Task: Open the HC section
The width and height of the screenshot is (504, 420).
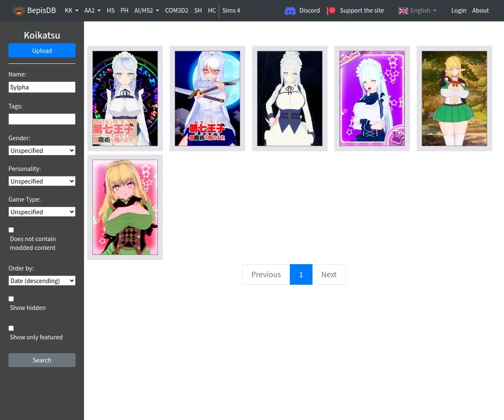Action: point(212,10)
